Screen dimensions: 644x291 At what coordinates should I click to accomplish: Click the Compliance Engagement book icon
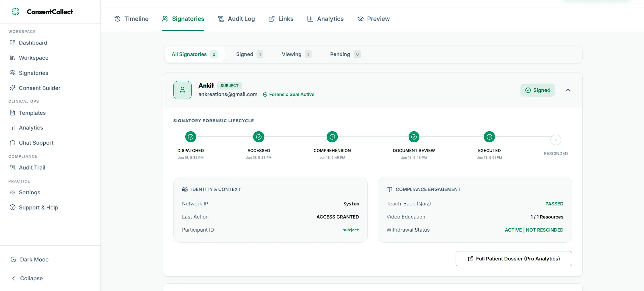[x=389, y=190]
